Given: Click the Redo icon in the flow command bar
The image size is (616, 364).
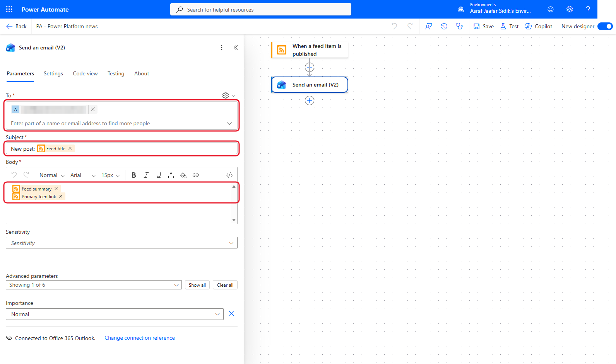Looking at the screenshot, I should (410, 26).
